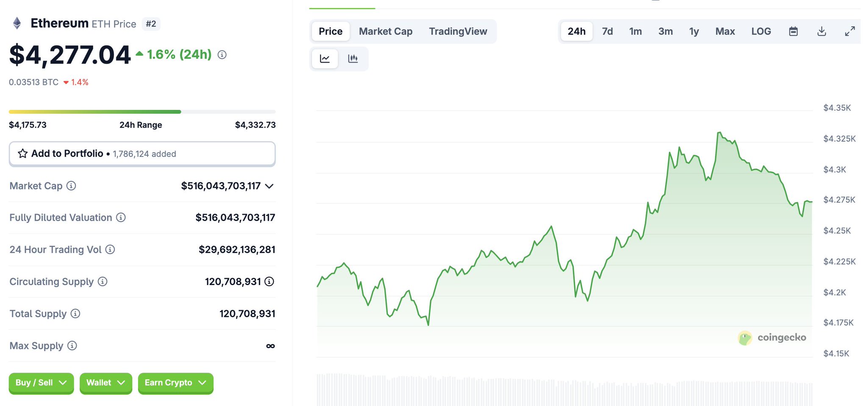Select the 24h time range

point(577,31)
